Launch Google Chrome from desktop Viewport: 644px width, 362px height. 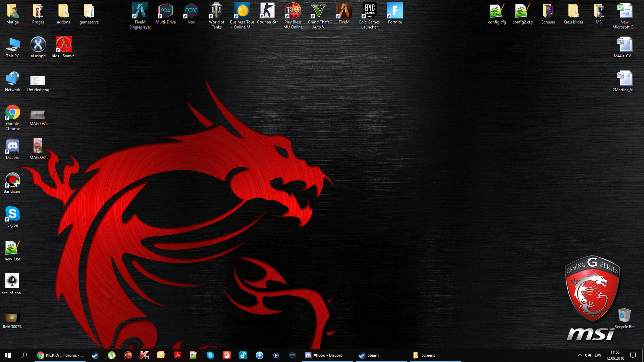click(x=12, y=118)
